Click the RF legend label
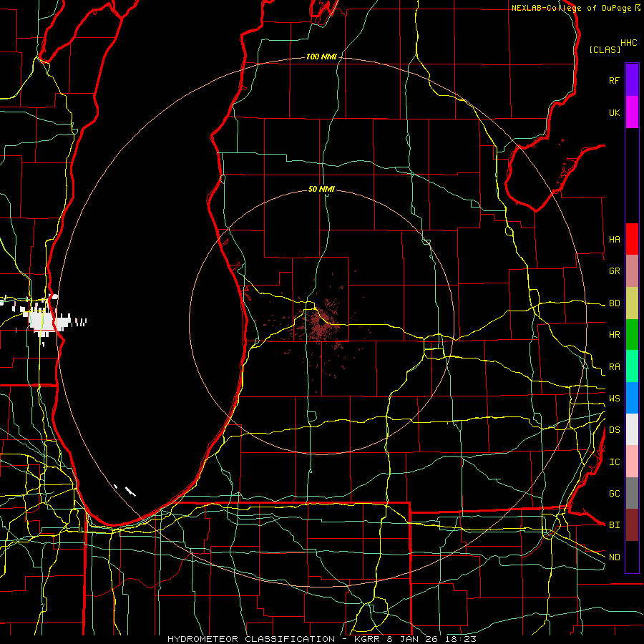This screenshot has height=644, width=644. [614, 80]
